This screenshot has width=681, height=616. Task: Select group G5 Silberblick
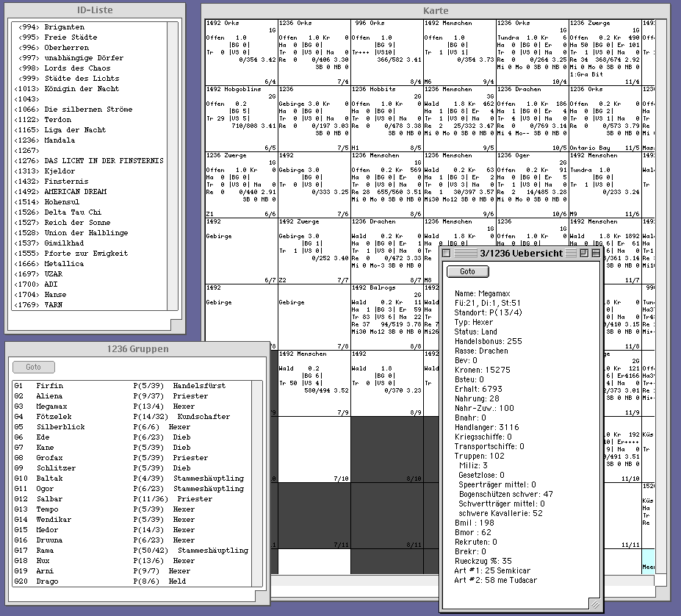click(x=131, y=427)
